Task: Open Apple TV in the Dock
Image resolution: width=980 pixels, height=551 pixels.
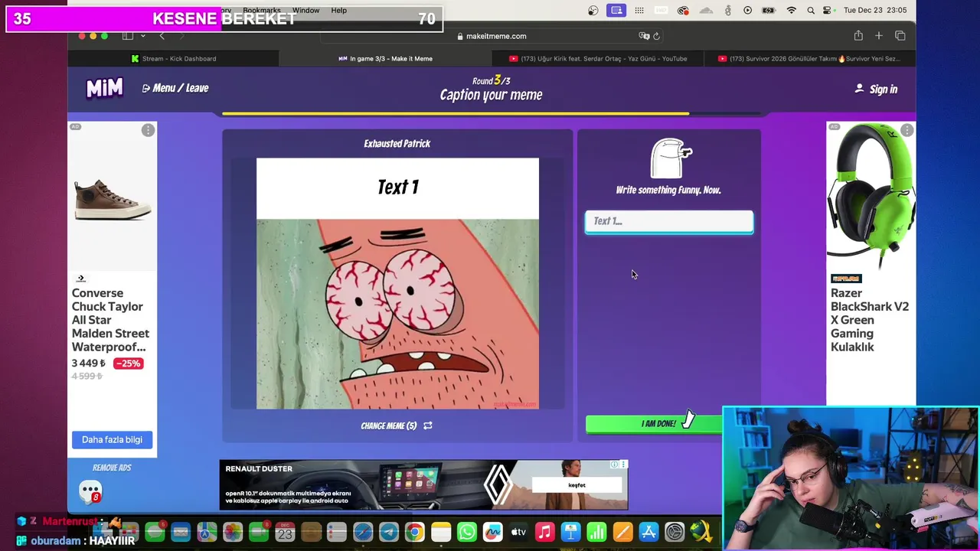Action: tap(519, 532)
